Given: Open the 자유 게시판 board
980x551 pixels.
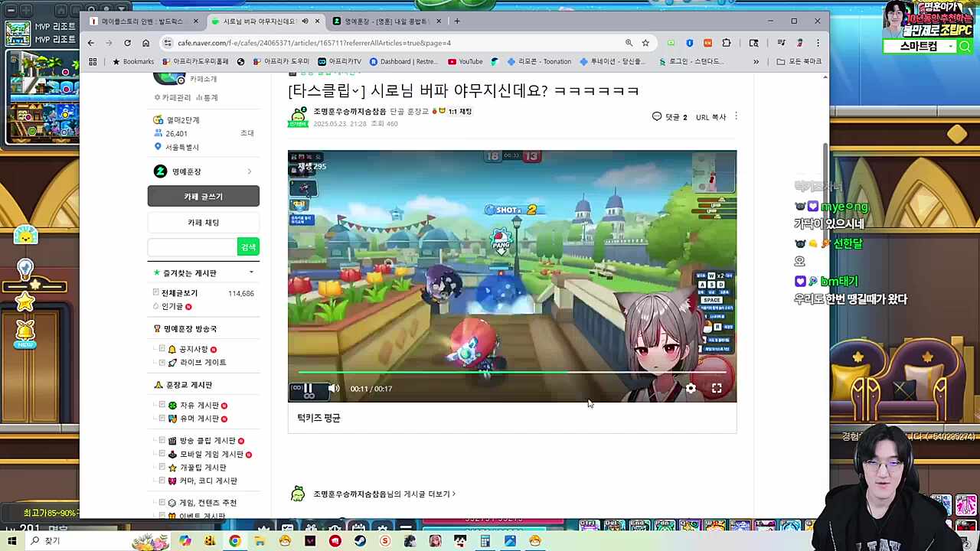Looking at the screenshot, I should pyautogui.click(x=199, y=406).
